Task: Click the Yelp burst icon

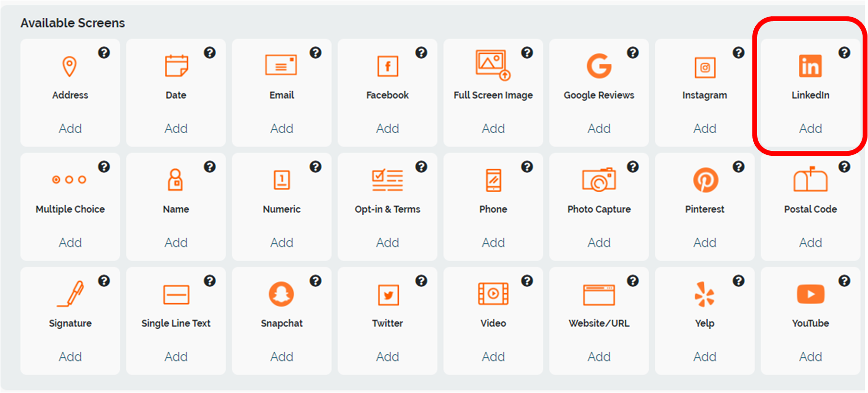Action: click(x=705, y=294)
